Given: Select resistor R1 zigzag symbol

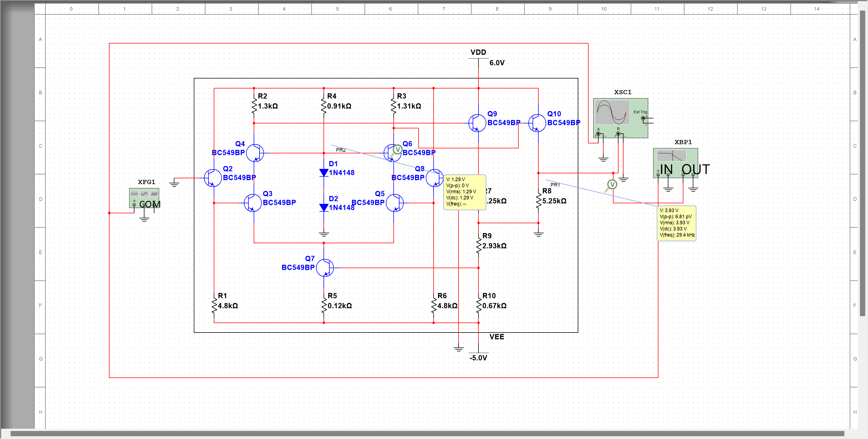Looking at the screenshot, I should tap(214, 306).
